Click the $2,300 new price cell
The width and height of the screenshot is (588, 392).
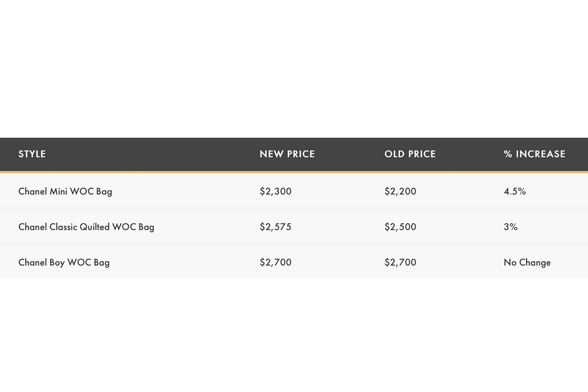click(275, 191)
